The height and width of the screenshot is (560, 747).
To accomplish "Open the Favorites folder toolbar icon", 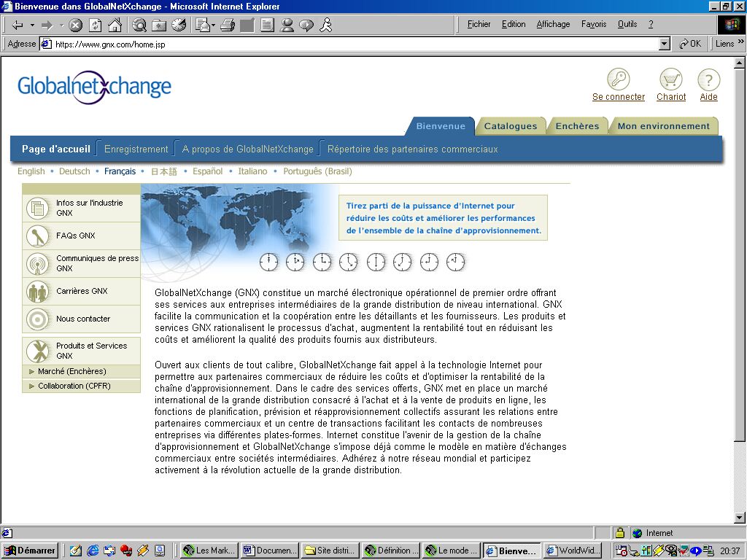I will 159,26.
